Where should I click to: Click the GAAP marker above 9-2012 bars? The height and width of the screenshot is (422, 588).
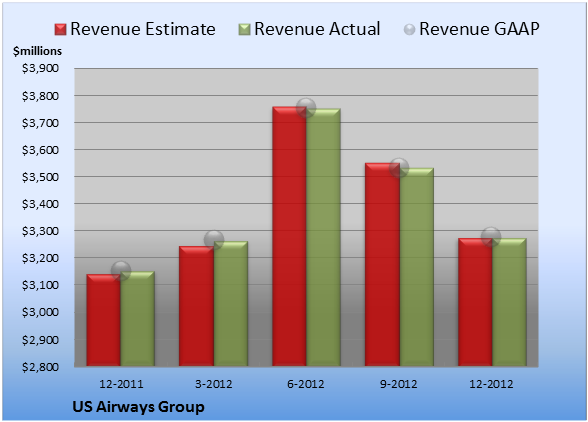(x=399, y=167)
